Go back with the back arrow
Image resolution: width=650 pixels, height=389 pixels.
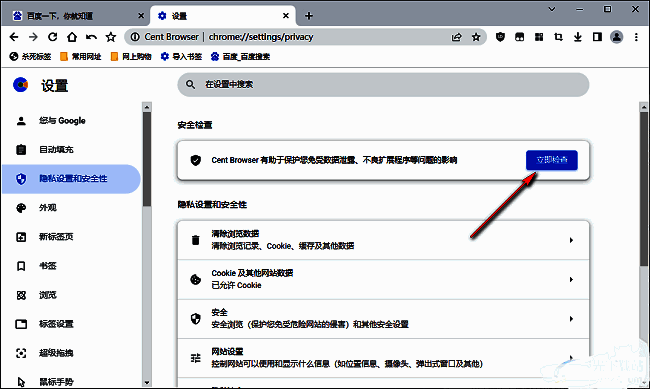click(x=14, y=37)
